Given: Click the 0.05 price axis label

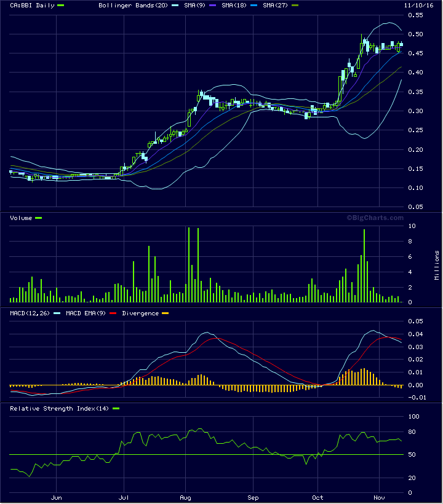Looking at the screenshot, I should [x=415, y=207].
